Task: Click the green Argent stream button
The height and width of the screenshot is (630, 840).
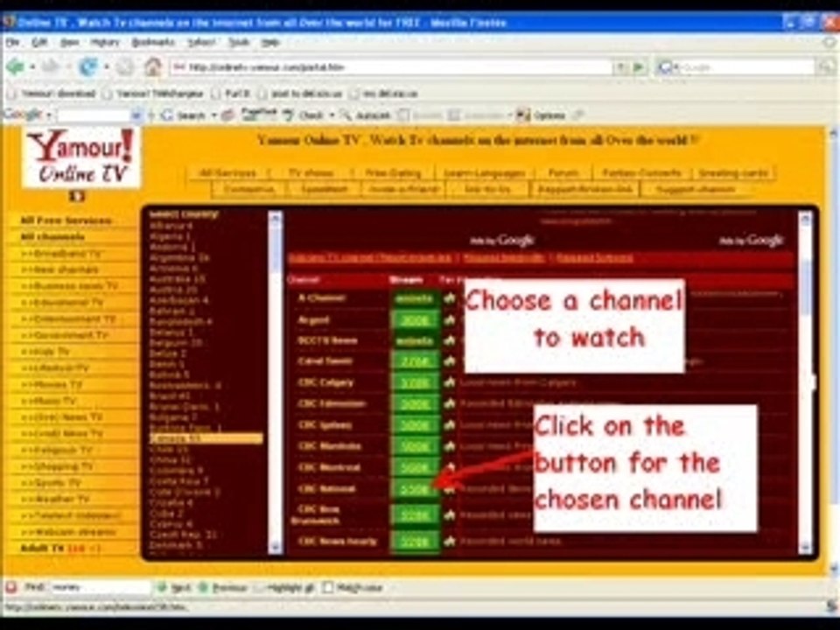Action: (x=415, y=320)
